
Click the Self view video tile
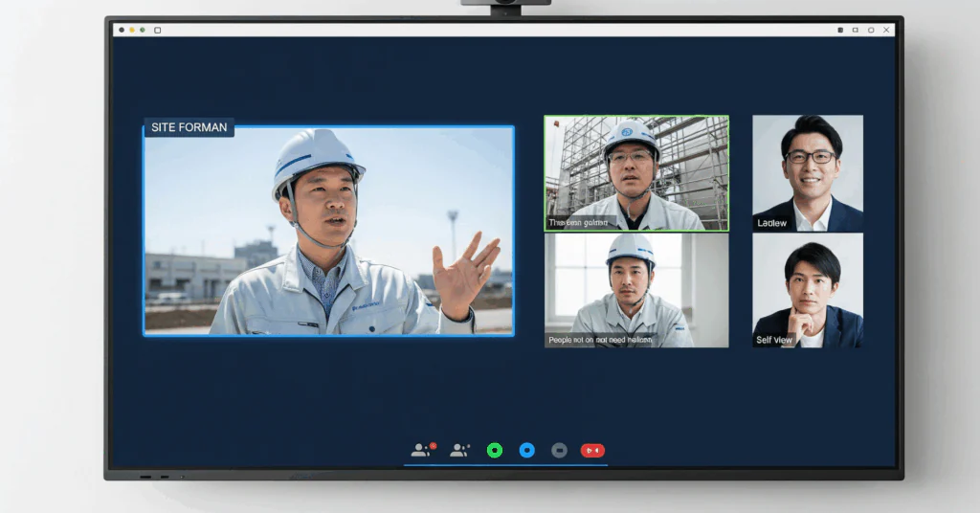[x=808, y=290]
